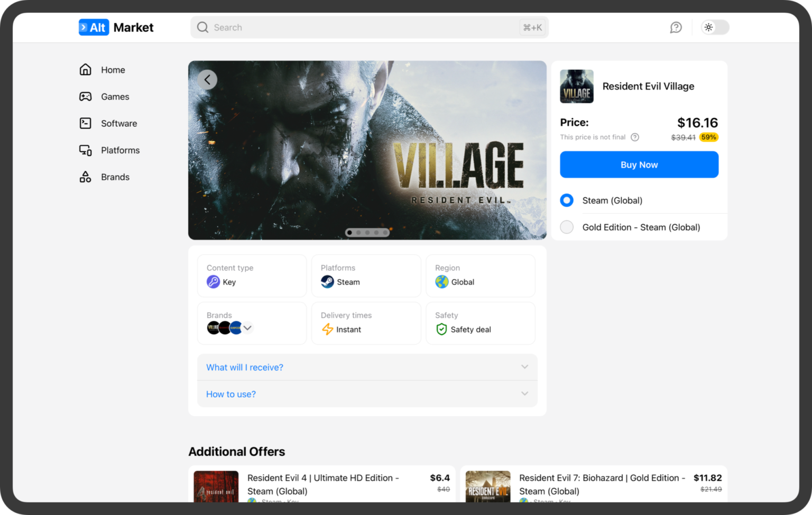
Task: Select the last carousel dot on banner
Action: point(385,233)
